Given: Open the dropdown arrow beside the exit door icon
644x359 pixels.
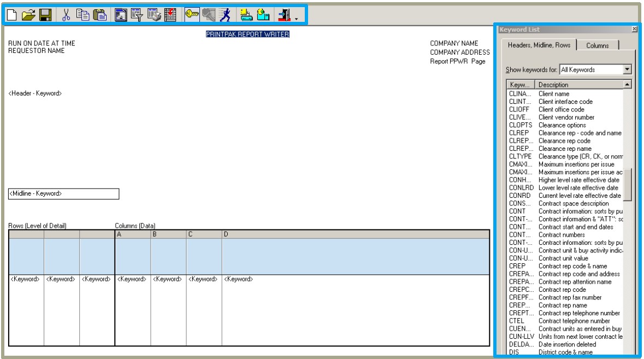Looking at the screenshot, I should 296,19.
